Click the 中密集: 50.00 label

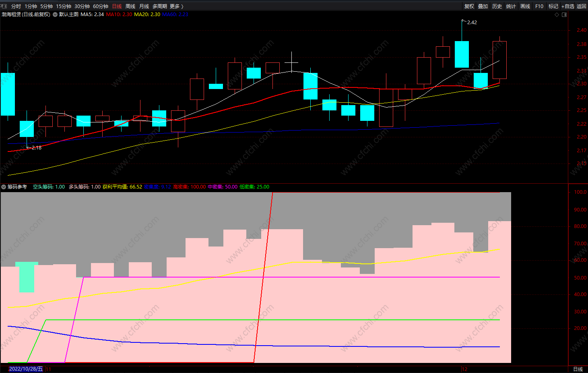(223, 187)
